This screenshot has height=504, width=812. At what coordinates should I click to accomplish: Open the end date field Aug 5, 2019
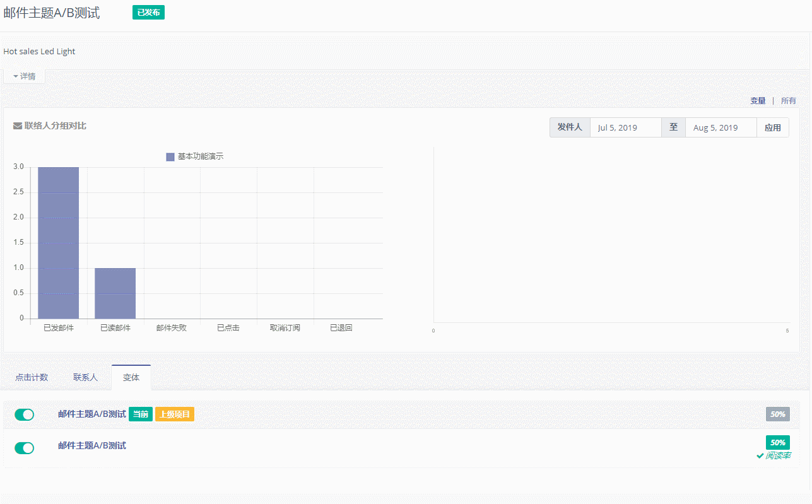click(x=721, y=127)
